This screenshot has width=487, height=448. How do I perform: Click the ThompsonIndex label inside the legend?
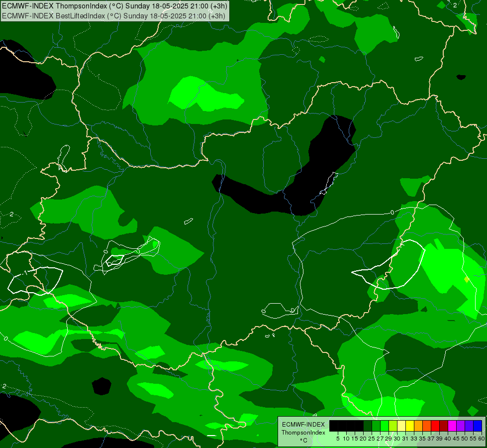[303, 433]
